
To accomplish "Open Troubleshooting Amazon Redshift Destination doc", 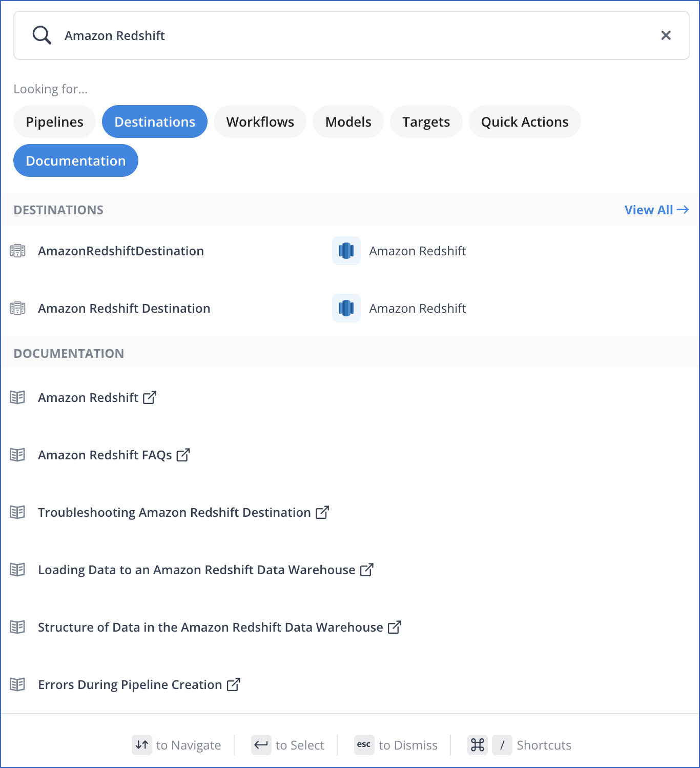I will [174, 512].
